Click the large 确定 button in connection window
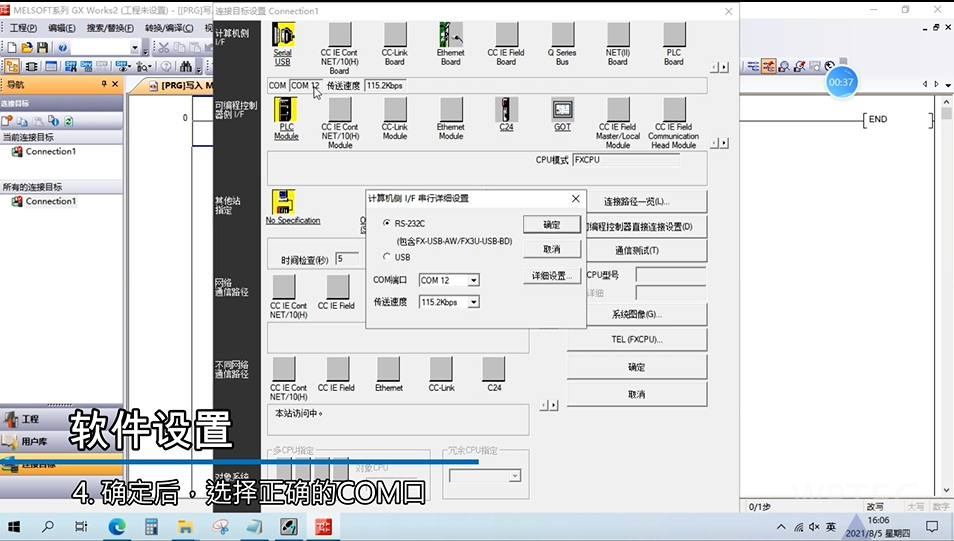This screenshot has width=954, height=541. coord(636,367)
